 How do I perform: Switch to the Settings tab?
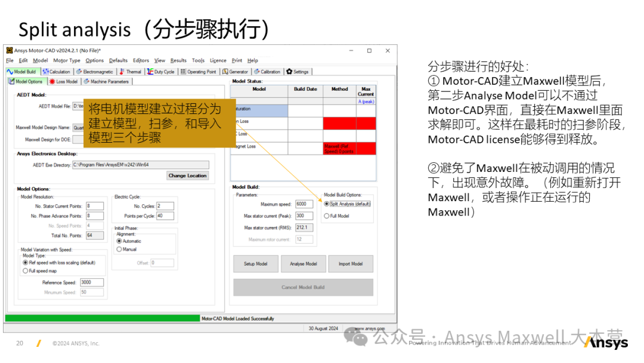pyautogui.click(x=298, y=72)
